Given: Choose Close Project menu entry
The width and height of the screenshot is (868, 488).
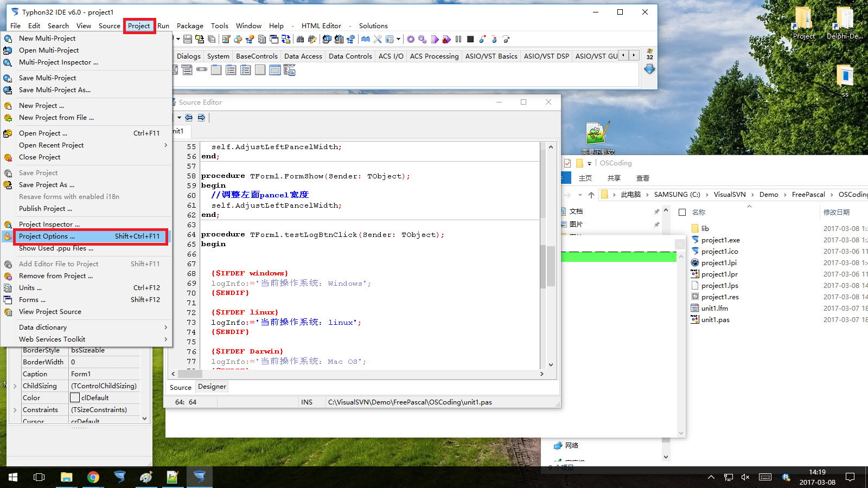Looking at the screenshot, I should [x=87, y=157].
